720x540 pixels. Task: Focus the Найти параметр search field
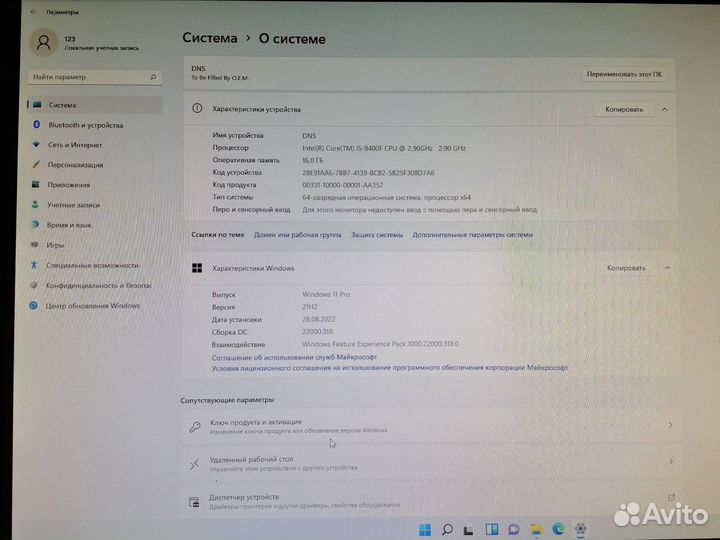(95, 77)
